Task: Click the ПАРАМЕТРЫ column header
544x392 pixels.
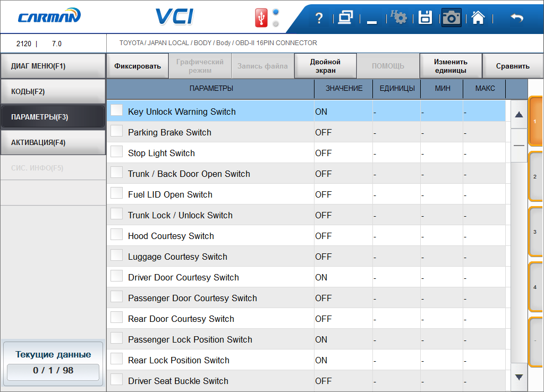Action: [x=211, y=89]
